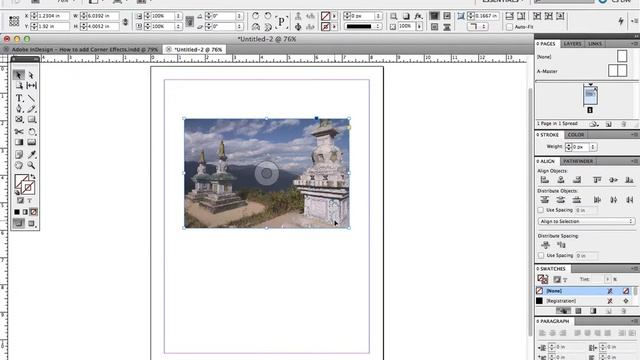This screenshot has height=360, width=640.
Task: Select the [None] swatch in Swatches panel
Action: coord(584,291)
